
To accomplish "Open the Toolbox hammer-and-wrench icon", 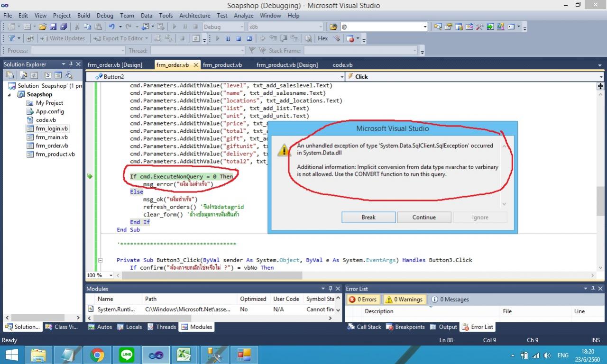I will pyautogui.click(x=480, y=27).
